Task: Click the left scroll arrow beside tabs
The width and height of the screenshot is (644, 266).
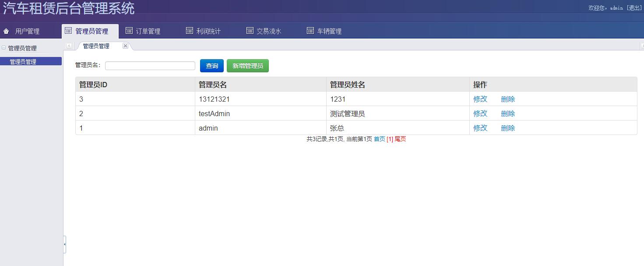Action: pyautogui.click(x=68, y=46)
